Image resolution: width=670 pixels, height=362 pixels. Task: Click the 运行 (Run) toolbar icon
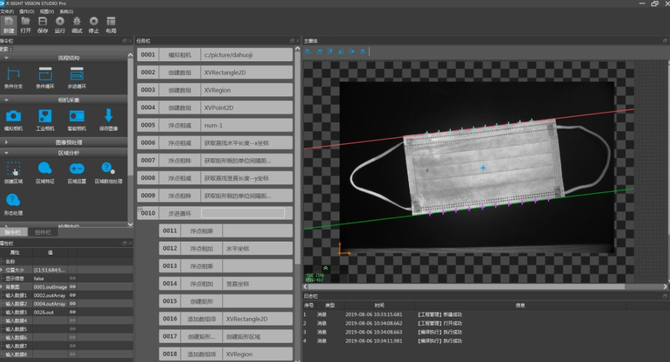(59, 25)
